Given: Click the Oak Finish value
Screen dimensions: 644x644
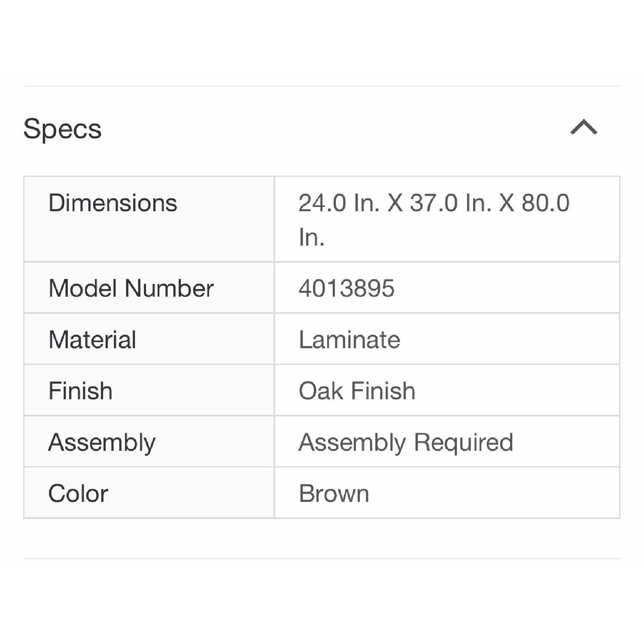Looking at the screenshot, I should pos(357,391).
